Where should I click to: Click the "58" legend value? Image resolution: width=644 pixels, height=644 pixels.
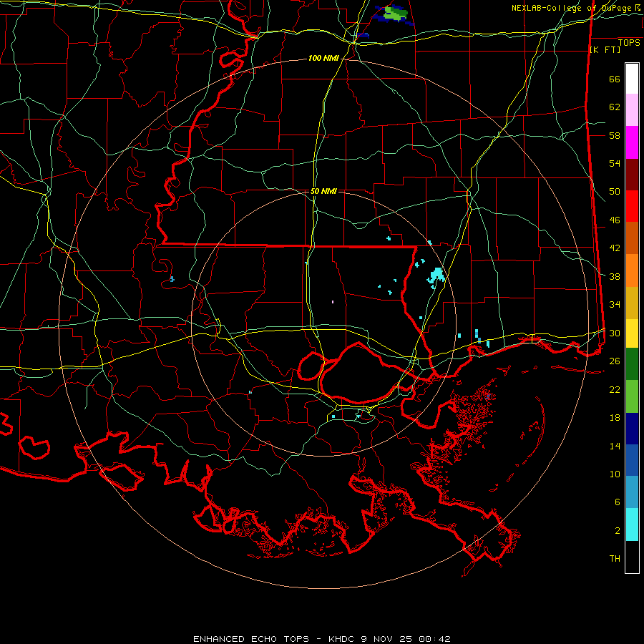pos(615,135)
